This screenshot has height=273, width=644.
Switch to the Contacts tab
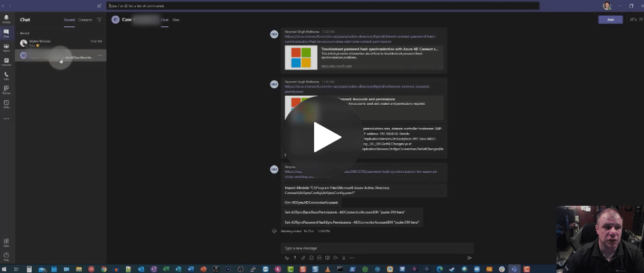pyautogui.click(x=85, y=20)
